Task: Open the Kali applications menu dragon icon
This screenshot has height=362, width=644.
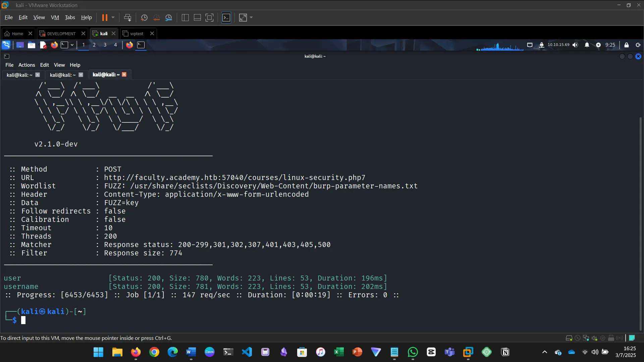Action: tap(6, 45)
